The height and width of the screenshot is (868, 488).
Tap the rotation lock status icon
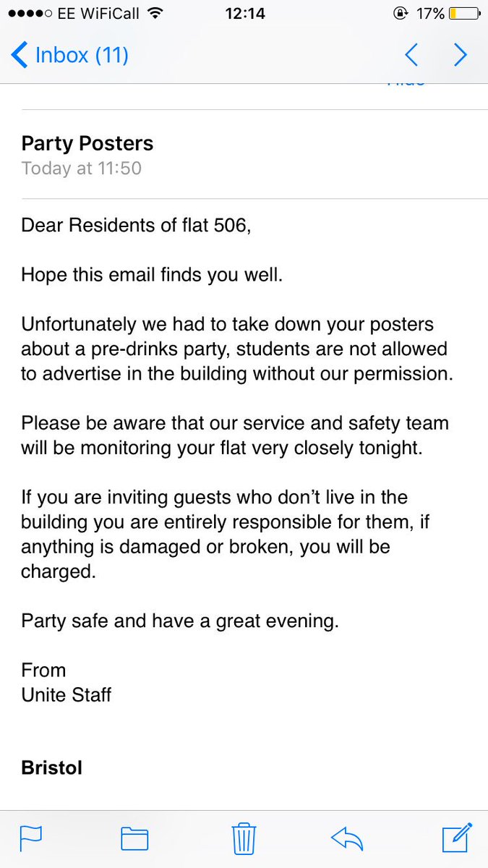(x=400, y=13)
